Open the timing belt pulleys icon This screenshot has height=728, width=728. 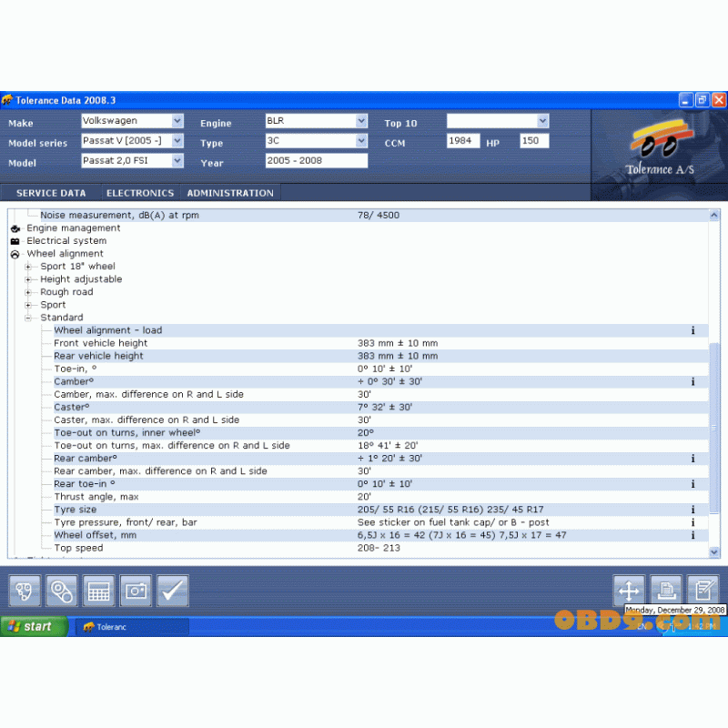61,591
